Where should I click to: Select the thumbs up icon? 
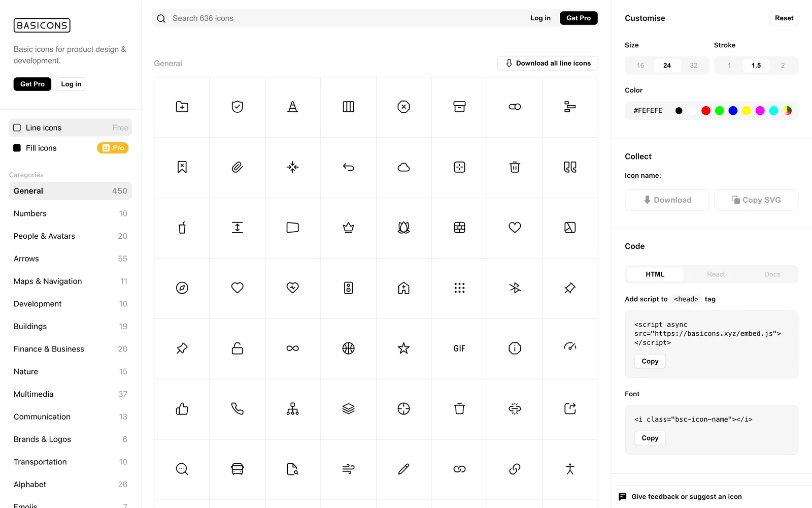pos(182,409)
